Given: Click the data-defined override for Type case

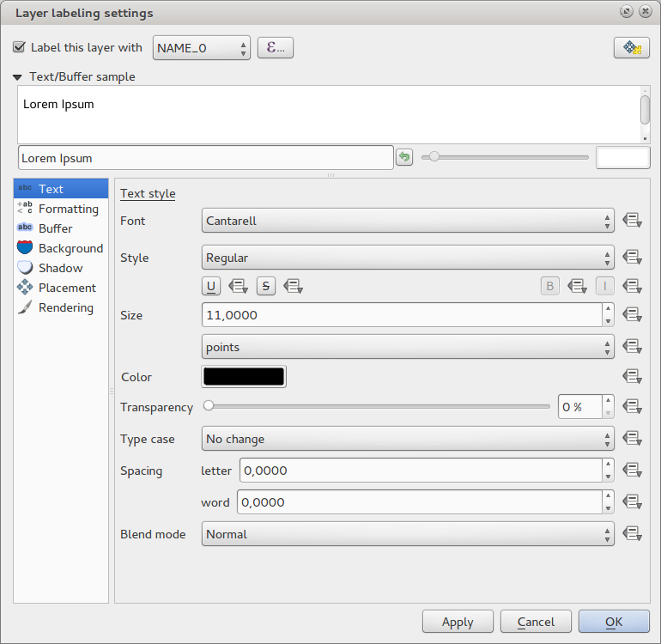Looking at the screenshot, I should pos(633,439).
